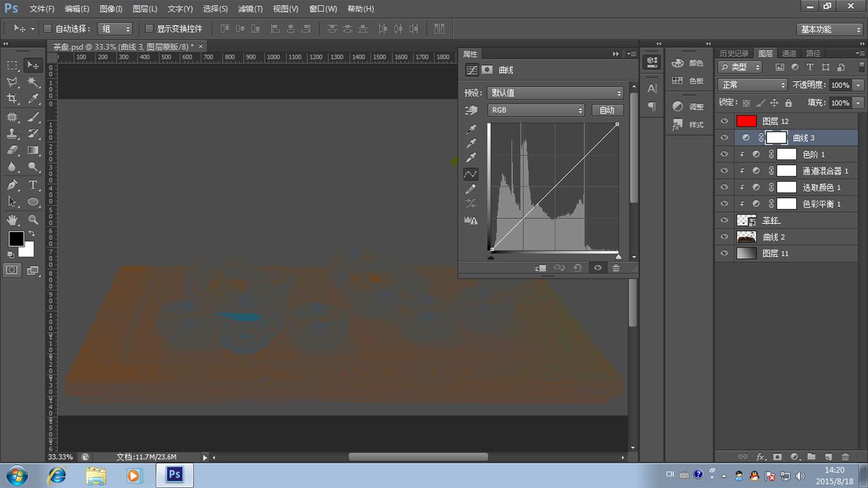Screen dimensions: 868x488
Task: Hide the 曲线 3 adjustment layer
Action: pos(724,138)
